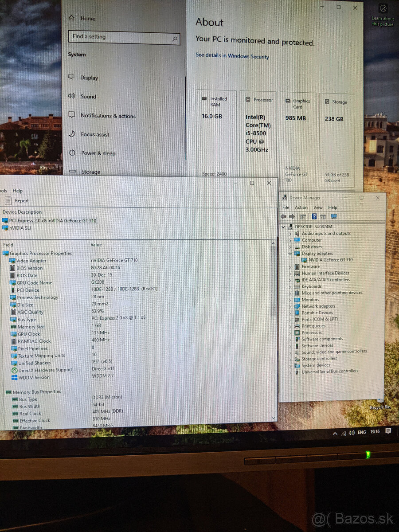The height and width of the screenshot is (532, 399).
Task: Expand the Network adapters category
Action: [289, 306]
